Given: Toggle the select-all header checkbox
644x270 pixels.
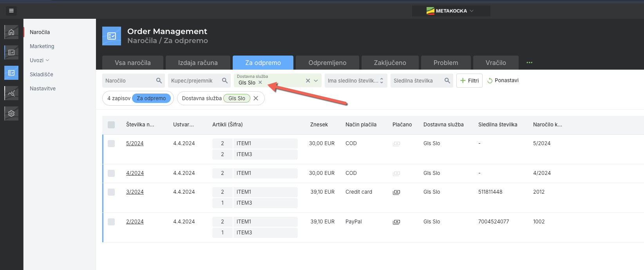Looking at the screenshot, I should click(111, 125).
